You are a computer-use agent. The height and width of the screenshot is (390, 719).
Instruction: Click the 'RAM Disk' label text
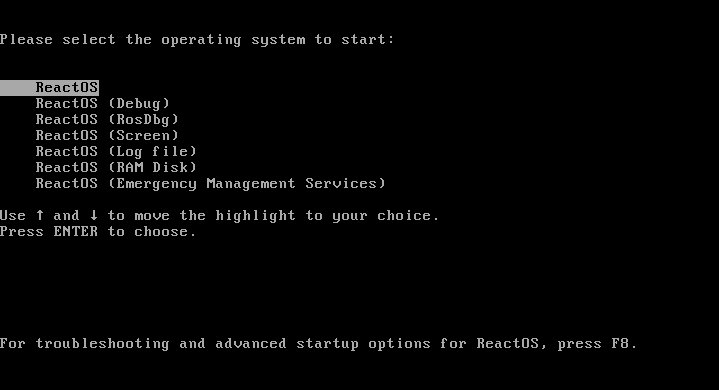152,168
